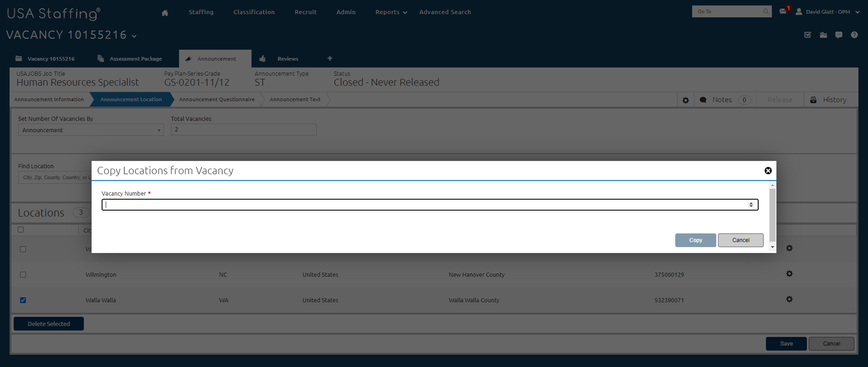Click the Assessment Package documents icon
Viewport: 868px width, 367px height.
101,58
